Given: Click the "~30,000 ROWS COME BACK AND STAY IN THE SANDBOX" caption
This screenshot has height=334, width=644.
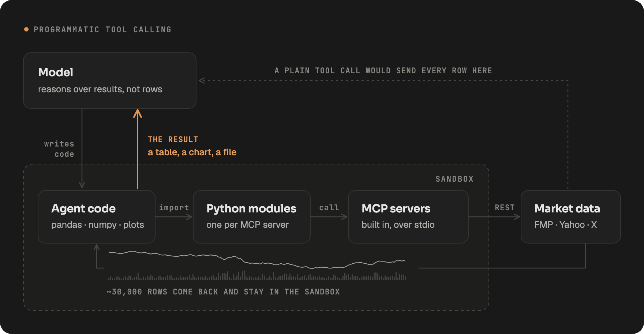Looking at the screenshot, I should point(223,292).
